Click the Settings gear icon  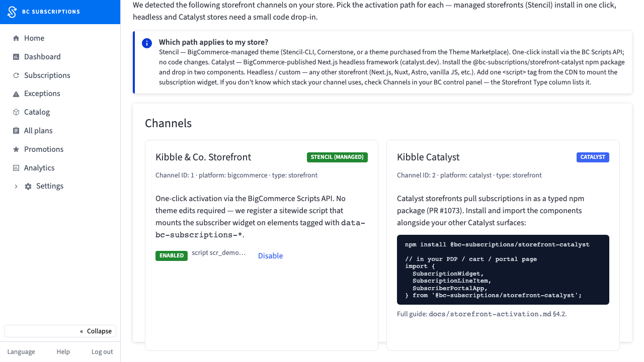click(x=28, y=187)
